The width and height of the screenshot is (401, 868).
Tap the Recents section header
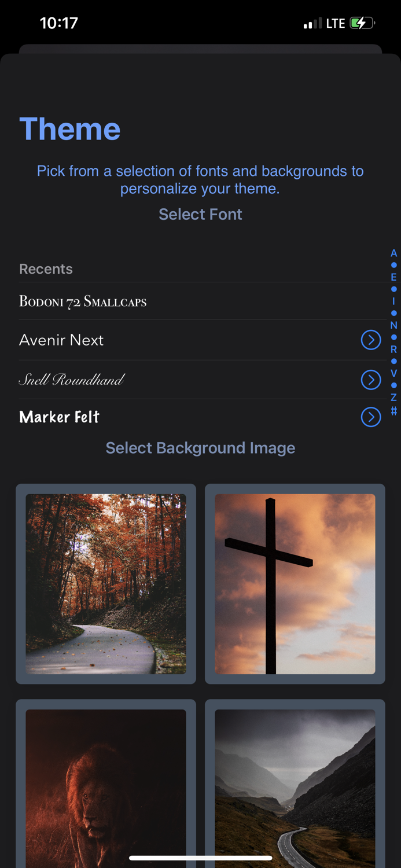tap(46, 269)
